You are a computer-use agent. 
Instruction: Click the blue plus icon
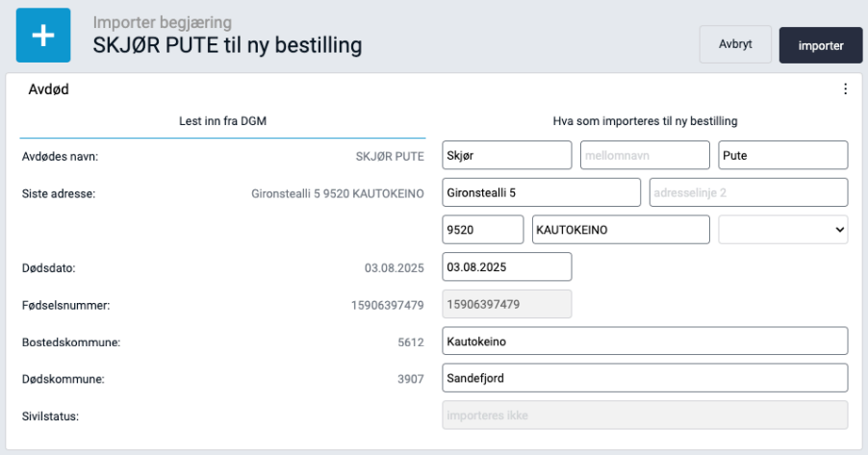[43, 36]
